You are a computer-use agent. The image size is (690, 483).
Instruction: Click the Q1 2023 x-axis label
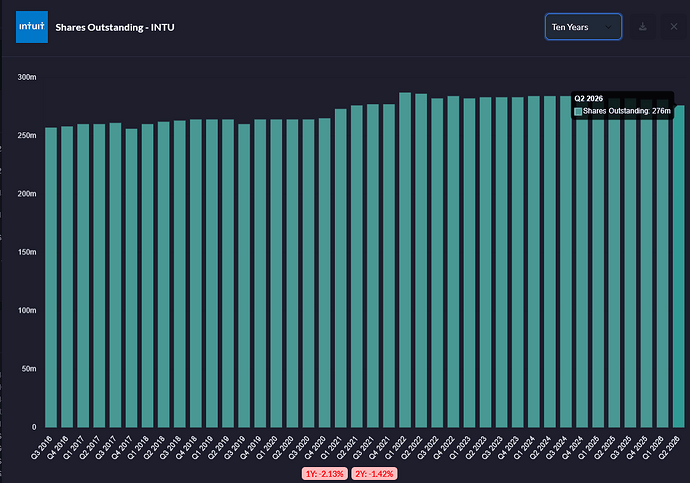460,447
